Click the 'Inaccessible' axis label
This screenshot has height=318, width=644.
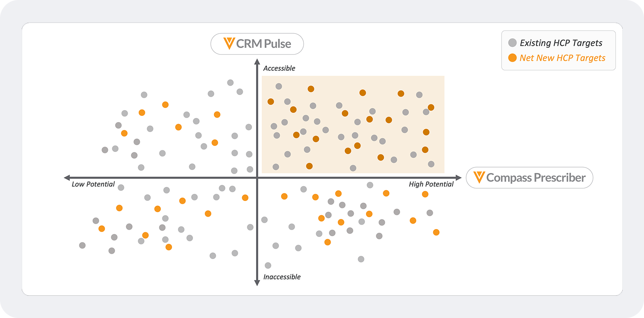click(x=282, y=277)
